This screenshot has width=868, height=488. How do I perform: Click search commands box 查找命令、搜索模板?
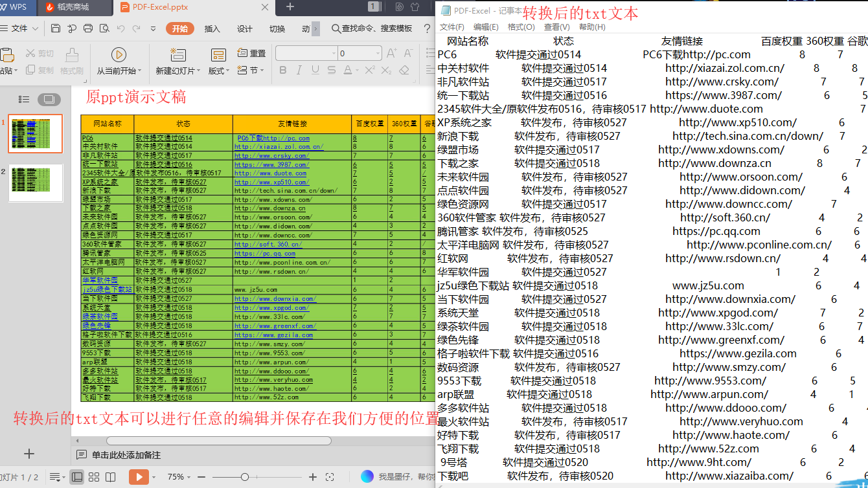(372, 28)
